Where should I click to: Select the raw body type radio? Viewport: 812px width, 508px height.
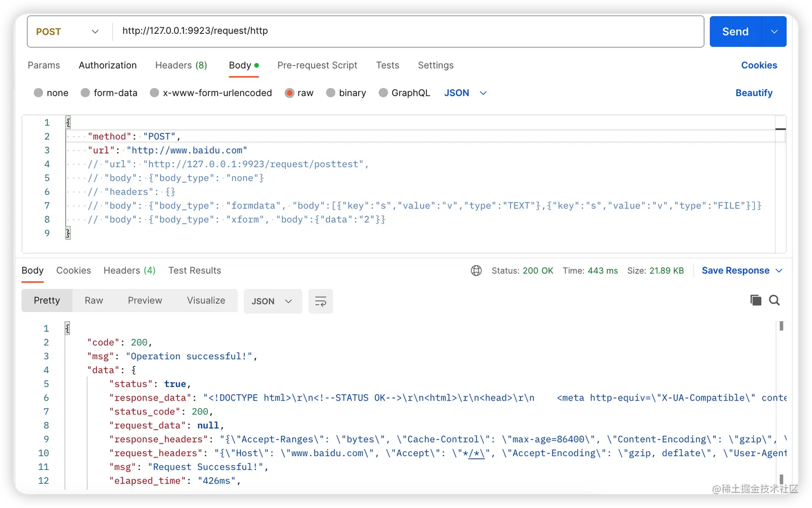[290, 93]
